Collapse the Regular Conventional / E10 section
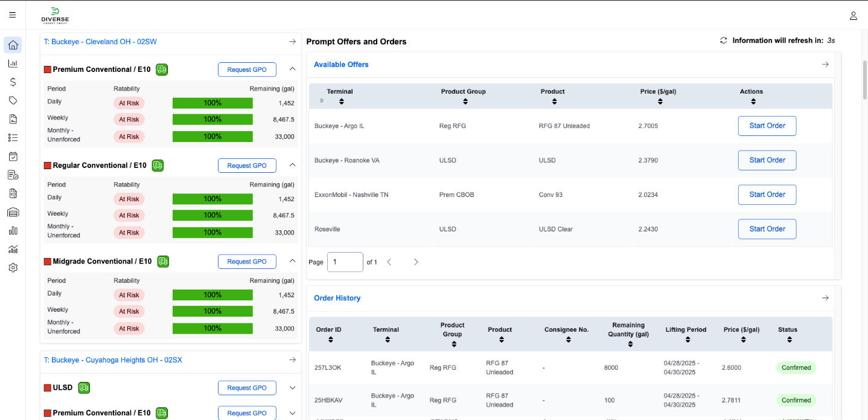 coord(292,165)
